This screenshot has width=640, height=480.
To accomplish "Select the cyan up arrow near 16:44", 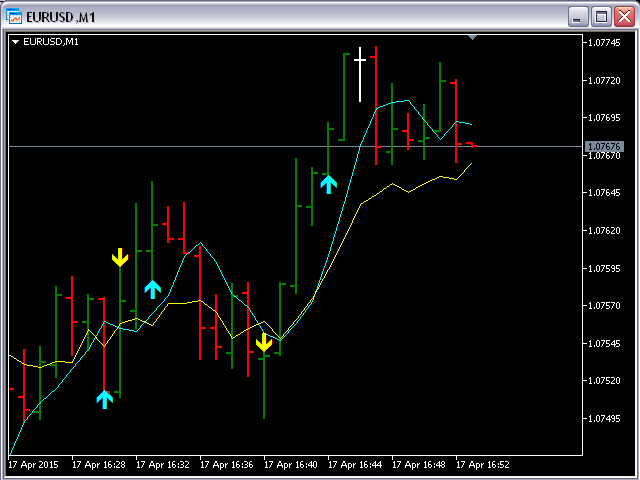I will click(329, 184).
